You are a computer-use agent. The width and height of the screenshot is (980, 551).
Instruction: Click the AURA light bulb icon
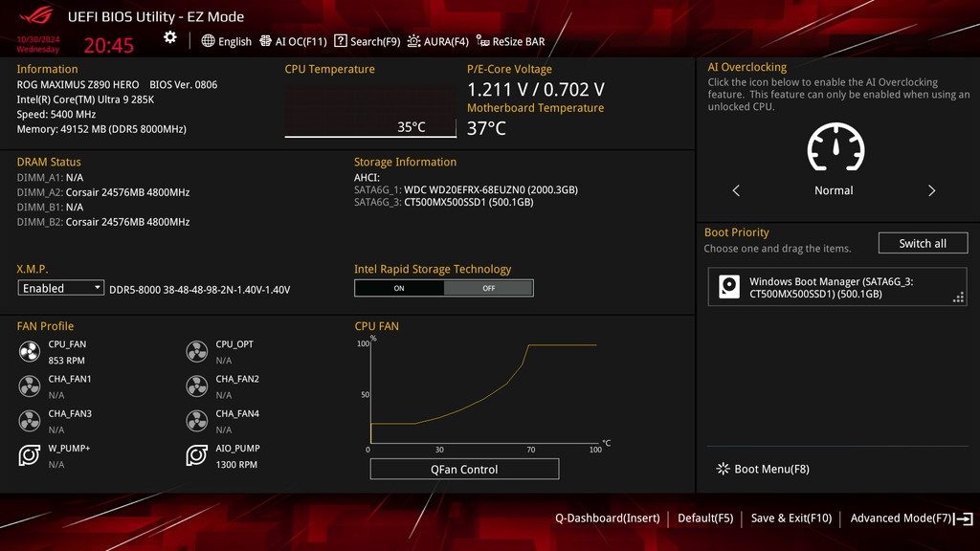(413, 41)
